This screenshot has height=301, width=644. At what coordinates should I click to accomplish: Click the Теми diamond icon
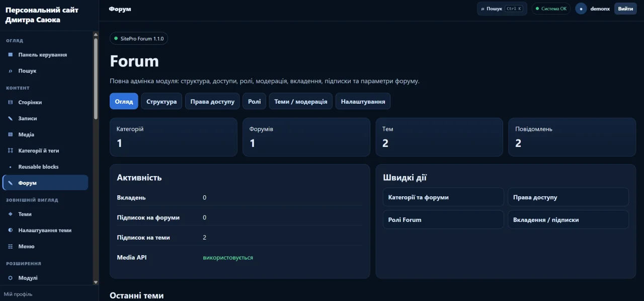point(11,214)
